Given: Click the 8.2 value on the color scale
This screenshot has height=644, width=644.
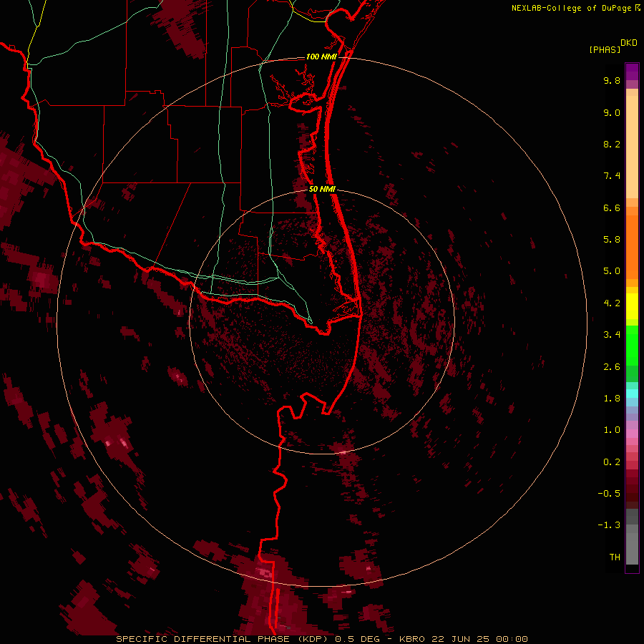Looking at the screenshot, I should pos(612,144).
